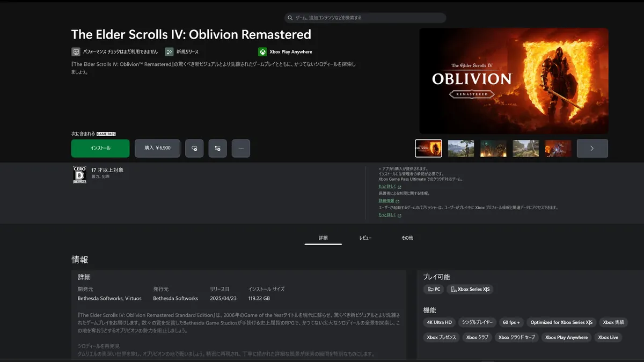Click the GAME PASS badge label
This screenshot has height=362, width=644.
106,134
